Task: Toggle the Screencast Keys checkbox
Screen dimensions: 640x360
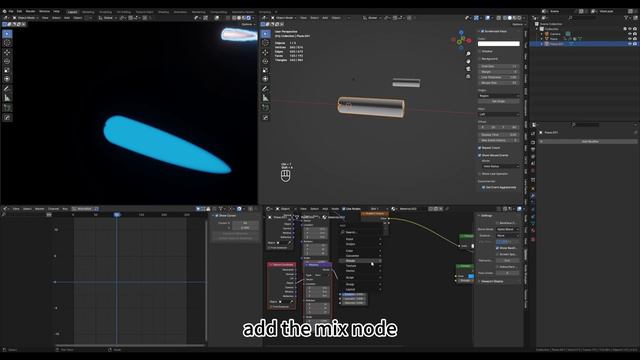Action: click(x=482, y=31)
